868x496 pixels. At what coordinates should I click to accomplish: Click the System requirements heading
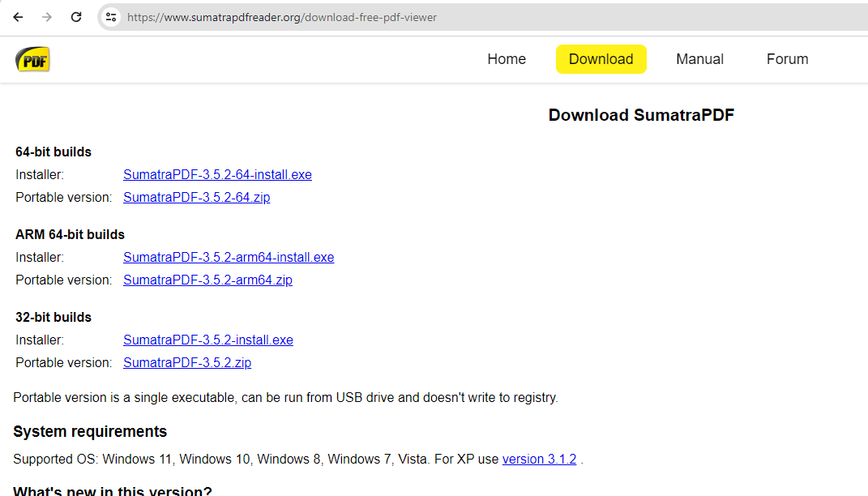tap(90, 432)
